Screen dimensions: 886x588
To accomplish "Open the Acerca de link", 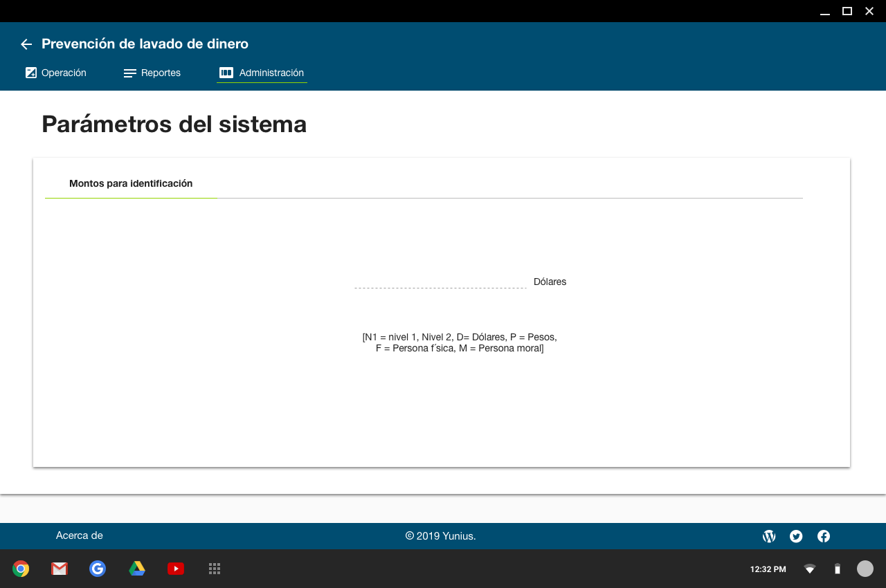I will click(x=80, y=535).
